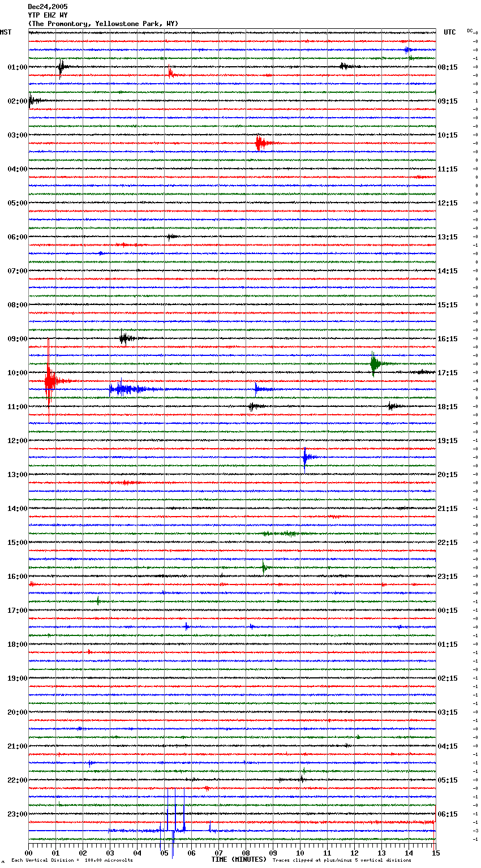Click the "10:00" MST time label

[x=17, y=373]
